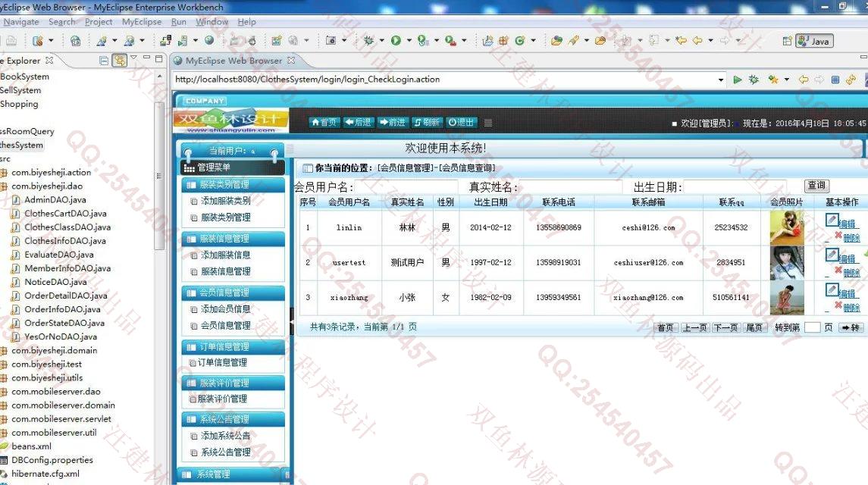This screenshot has height=485, width=868.
Task: Click the Open Perspective icon beside Java
Action: point(787,41)
